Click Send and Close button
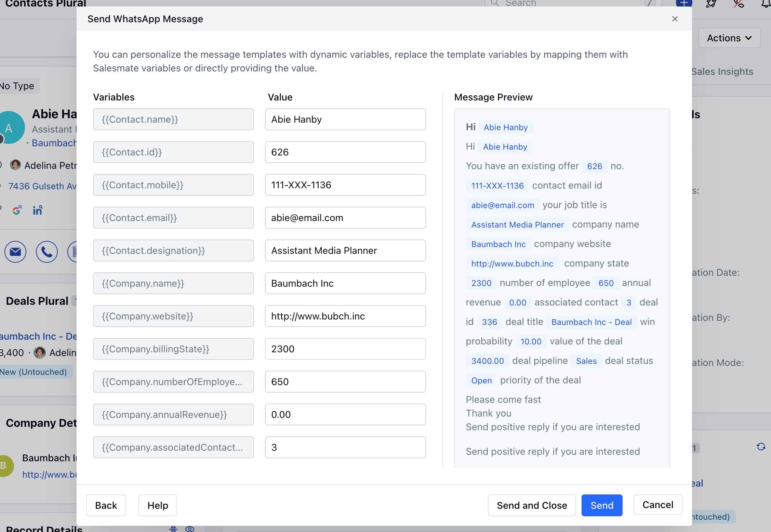The height and width of the screenshot is (532, 771). pos(532,505)
